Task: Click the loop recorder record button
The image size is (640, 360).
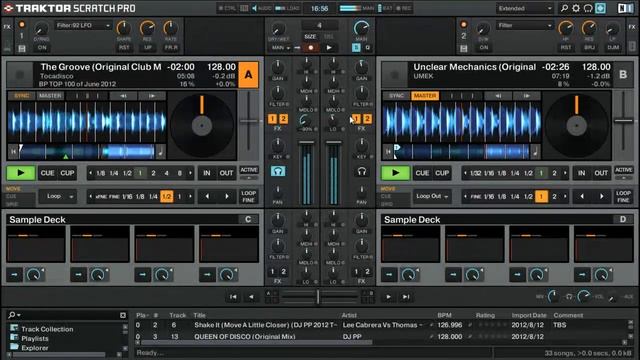Action: (x=311, y=48)
